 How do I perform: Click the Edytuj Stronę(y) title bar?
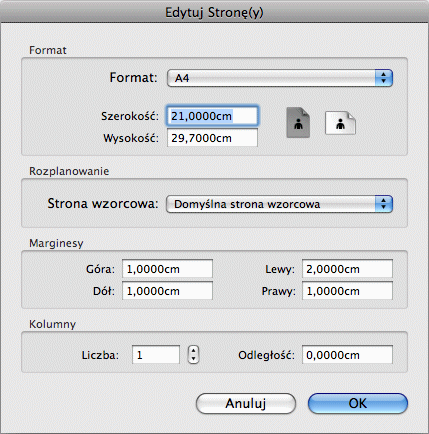point(214,12)
